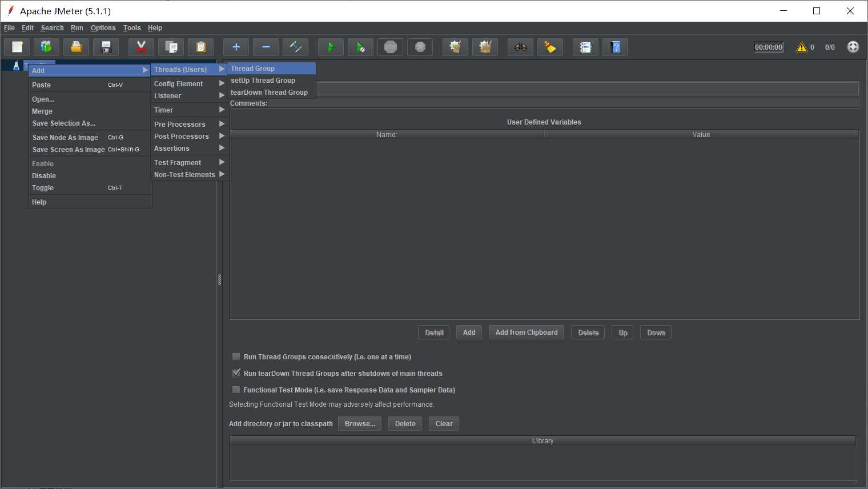The height and width of the screenshot is (489, 868).
Task: Open the Help question mark icon
Action: coord(615,47)
